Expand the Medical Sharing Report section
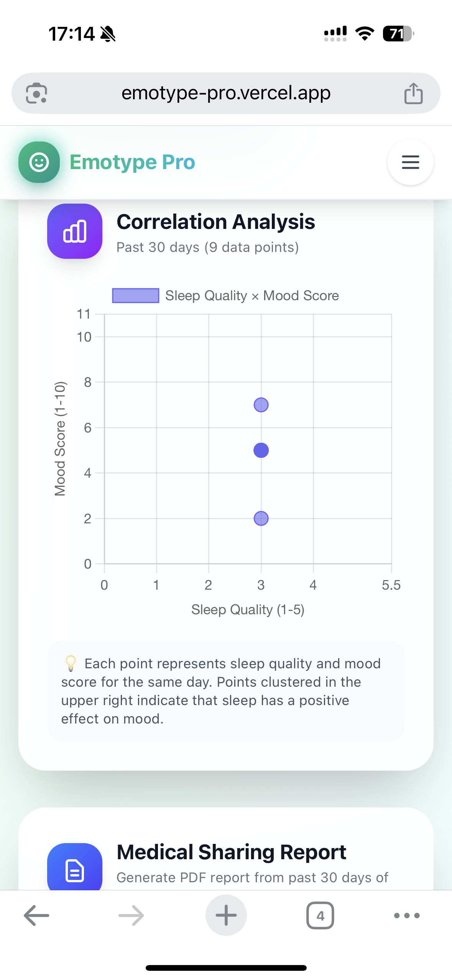 (231, 852)
